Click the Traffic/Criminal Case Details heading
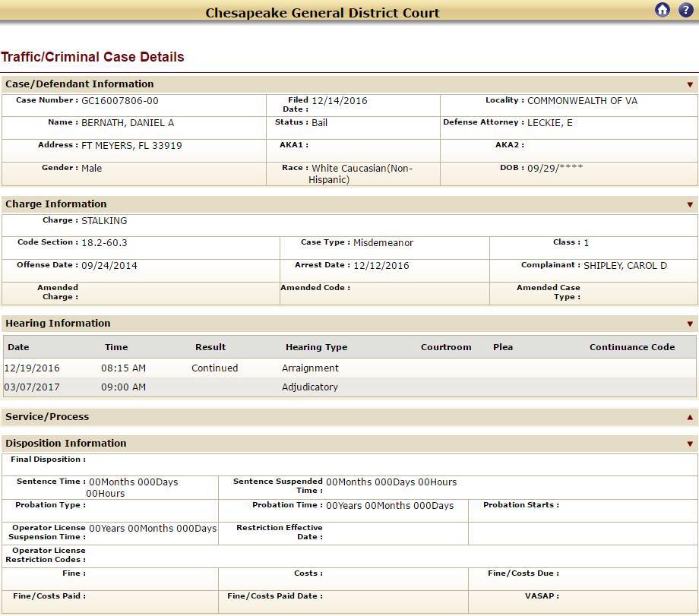This screenshot has width=699, height=616. pyautogui.click(x=93, y=57)
